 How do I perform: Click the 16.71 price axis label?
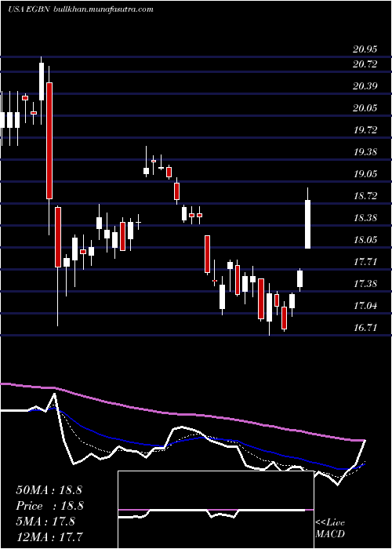coord(365,328)
